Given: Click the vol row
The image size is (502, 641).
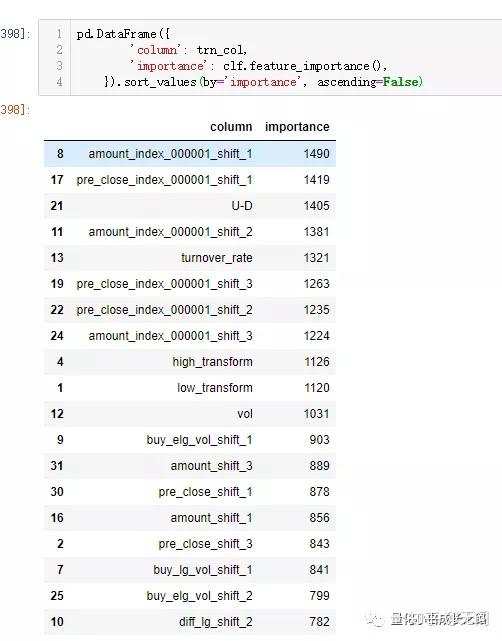Looking at the screenshot, I should click(190, 414).
